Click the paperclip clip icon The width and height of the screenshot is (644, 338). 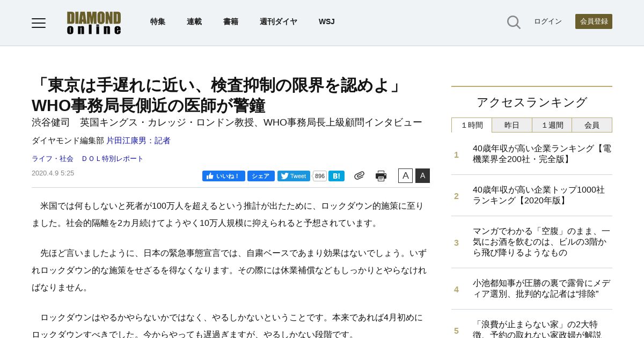coord(359,175)
